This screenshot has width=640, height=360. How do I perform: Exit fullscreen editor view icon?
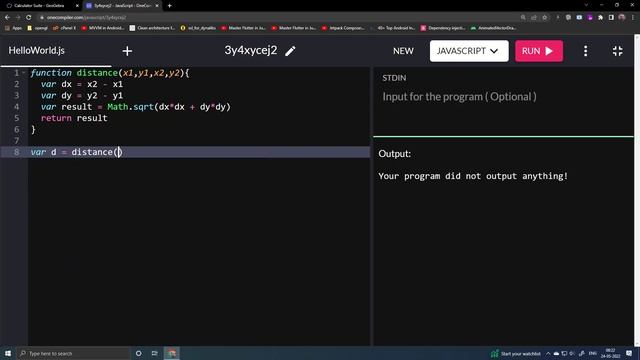[618, 51]
